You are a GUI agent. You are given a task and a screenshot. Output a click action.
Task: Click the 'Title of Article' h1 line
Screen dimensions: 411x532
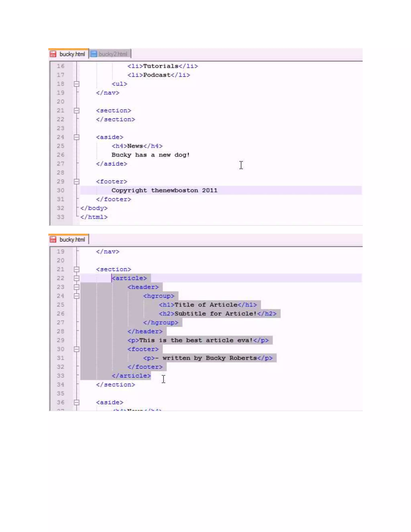[x=208, y=305]
